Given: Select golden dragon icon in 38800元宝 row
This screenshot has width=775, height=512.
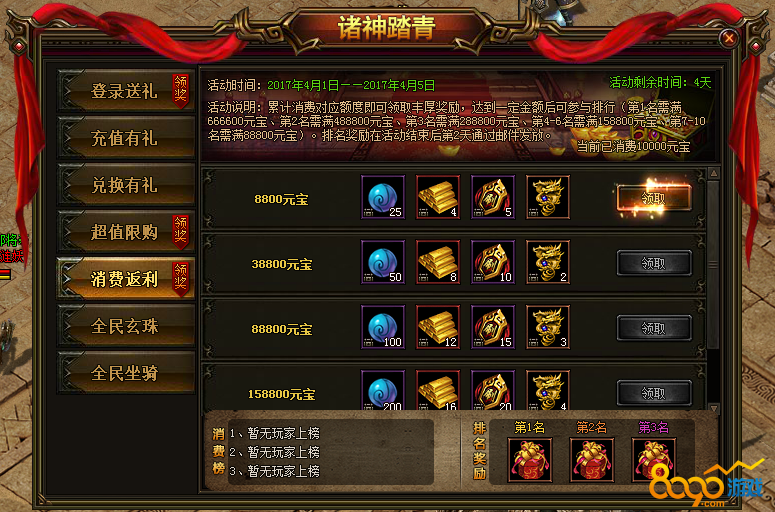Looking at the screenshot, I should point(548,262).
